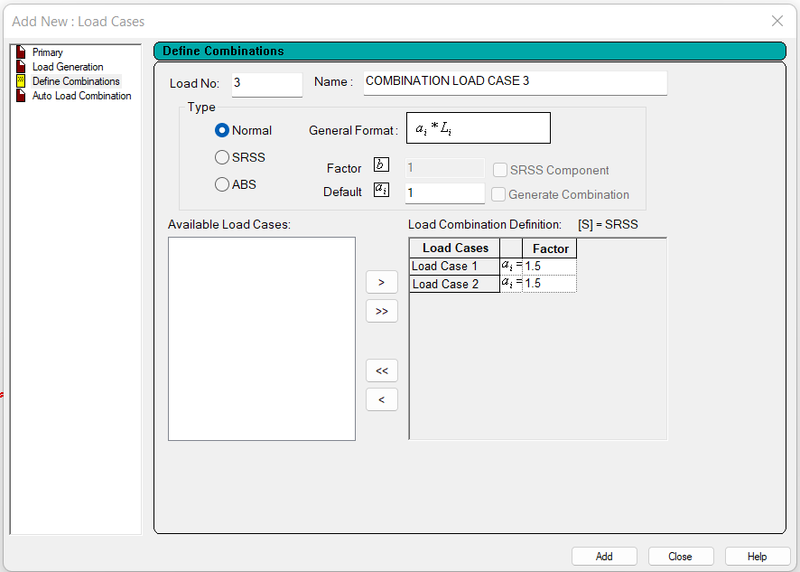Click the yellow icon beside Define Combinations
Viewport: 800px width, 572px height.
click(x=21, y=81)
